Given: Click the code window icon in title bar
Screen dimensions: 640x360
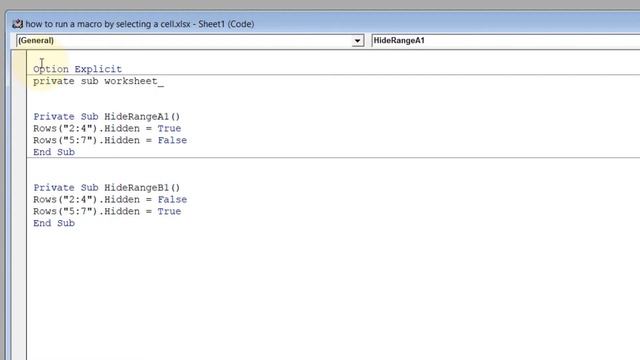Looking at the screenshot, I should click(17, 24).
